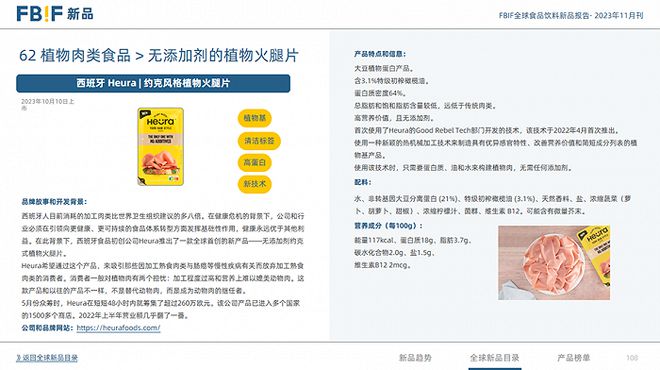660x370 pixels.
Task: Click the FBIF 新品 logo
Action: [55, 13]
